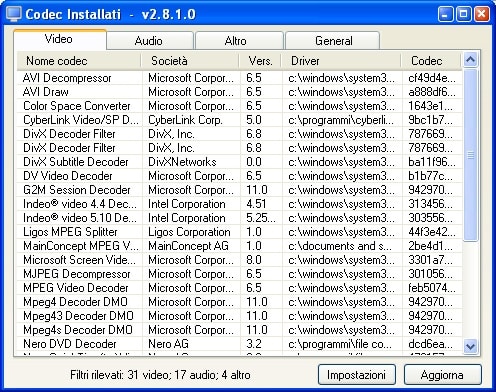496x392 pixels.
Task: Click the Filtri rilevati status text
Action: pos(160,375)
